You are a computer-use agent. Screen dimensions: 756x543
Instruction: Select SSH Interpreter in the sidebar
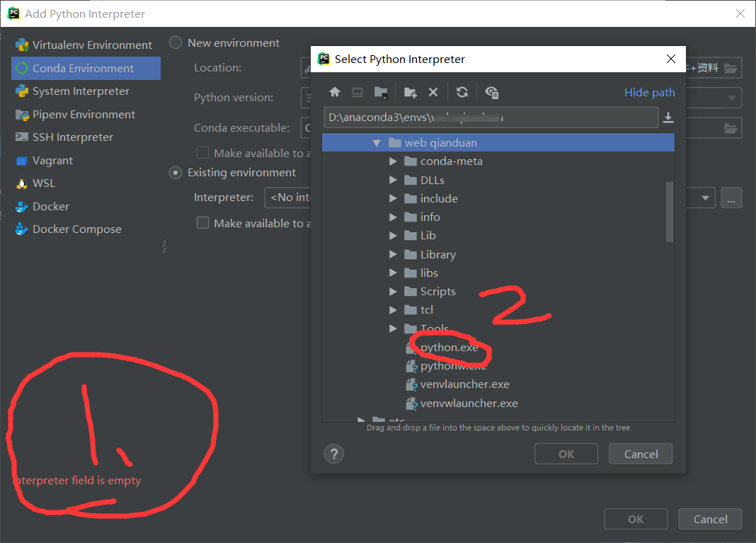(x=86, y=137)
